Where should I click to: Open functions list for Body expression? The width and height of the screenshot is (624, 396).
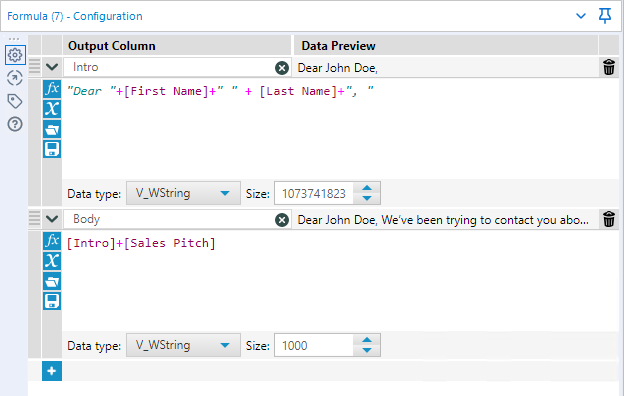[52, 240]
